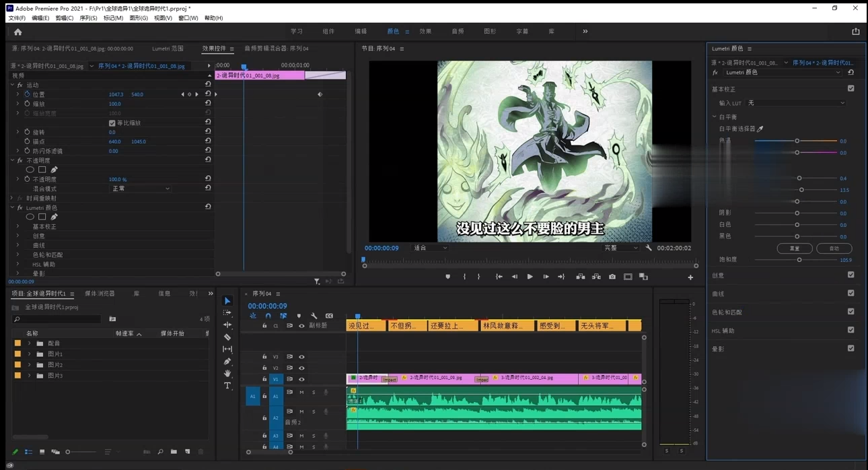Screen dimensions: 868x470
Task: Select the Hand tool in the tools panel
Action: 227,373
